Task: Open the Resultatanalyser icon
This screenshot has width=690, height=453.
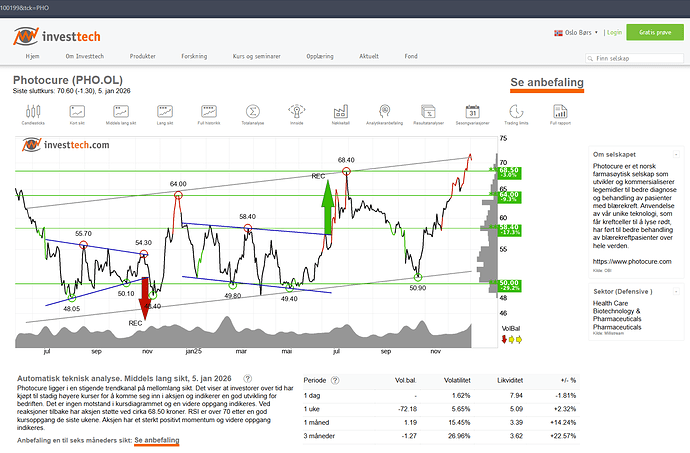Action: [x=428, y=113]
